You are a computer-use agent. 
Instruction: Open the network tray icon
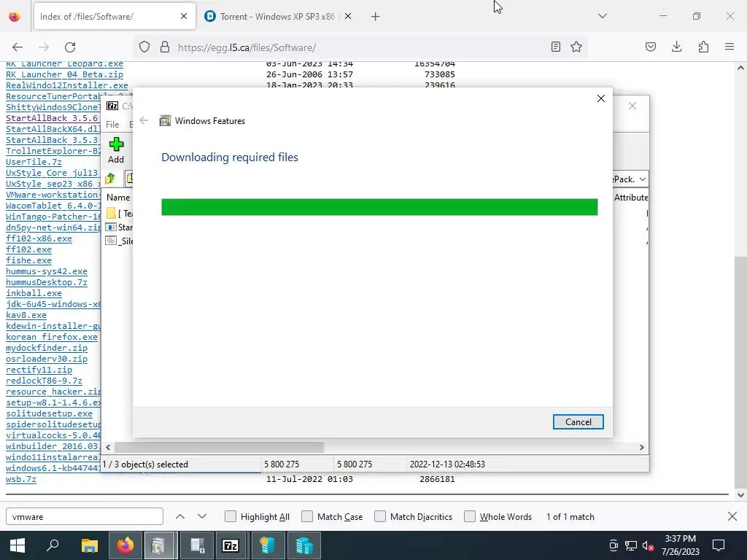click(631, 545)
